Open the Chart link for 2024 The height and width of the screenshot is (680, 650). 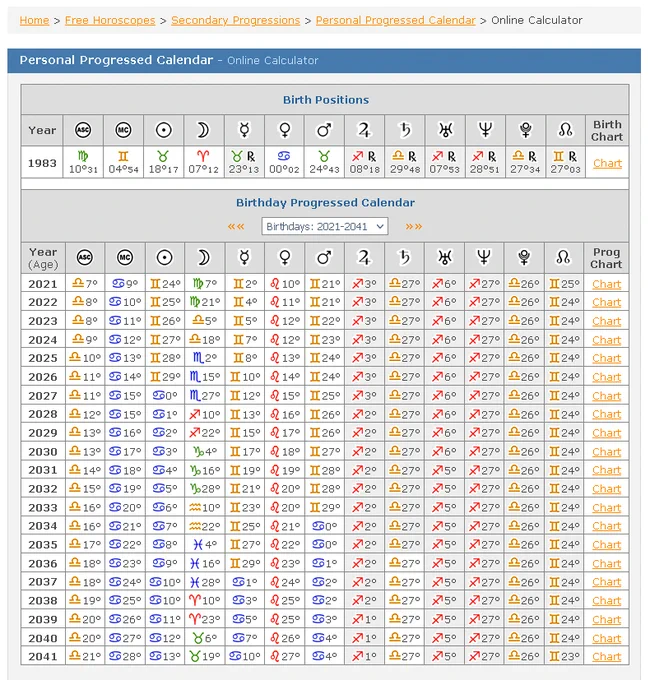[x=607, y=340]
